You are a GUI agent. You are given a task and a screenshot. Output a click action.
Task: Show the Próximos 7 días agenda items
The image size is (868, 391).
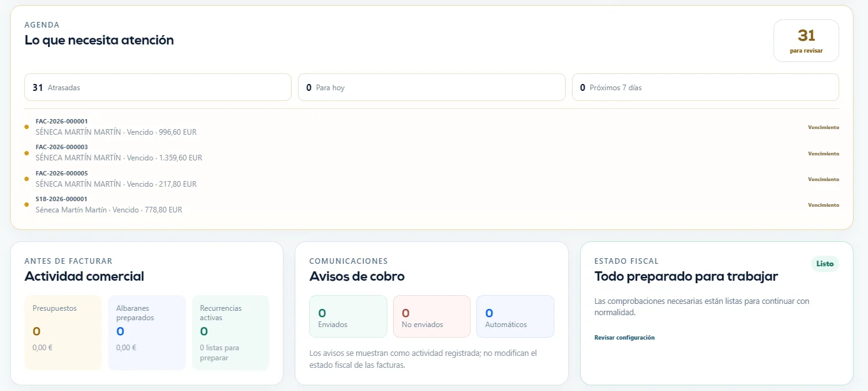(705, 88)
